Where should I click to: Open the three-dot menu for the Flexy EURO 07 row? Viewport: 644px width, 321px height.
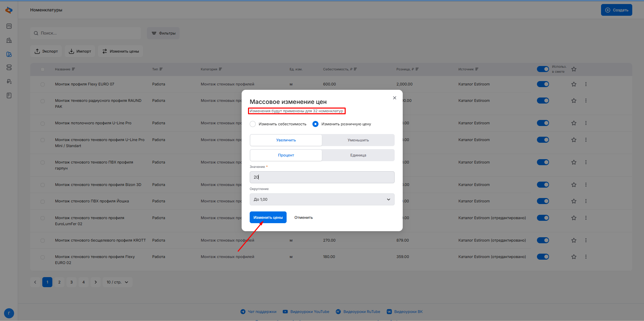pos(586,84)
